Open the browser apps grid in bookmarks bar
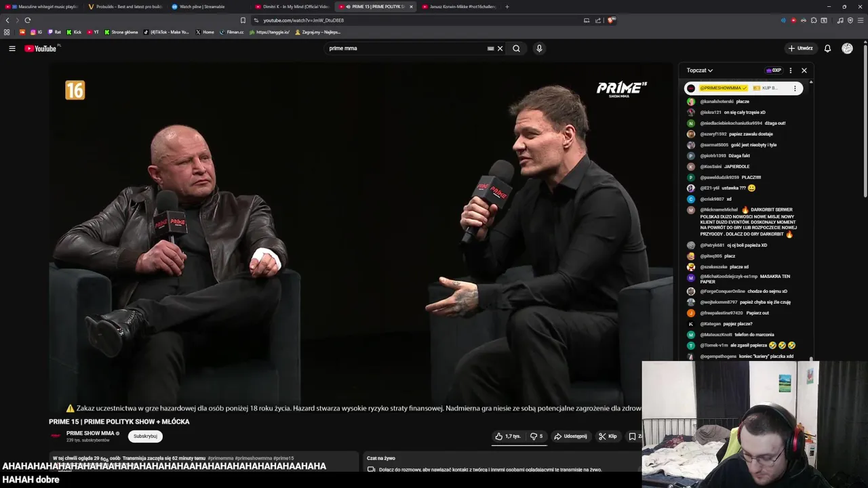 point(7,32)
